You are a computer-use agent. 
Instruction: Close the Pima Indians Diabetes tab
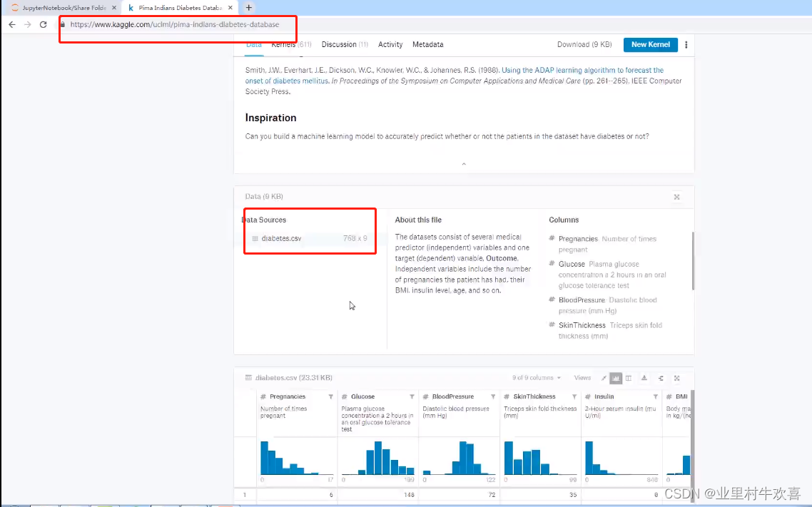(x=230, y=8)
